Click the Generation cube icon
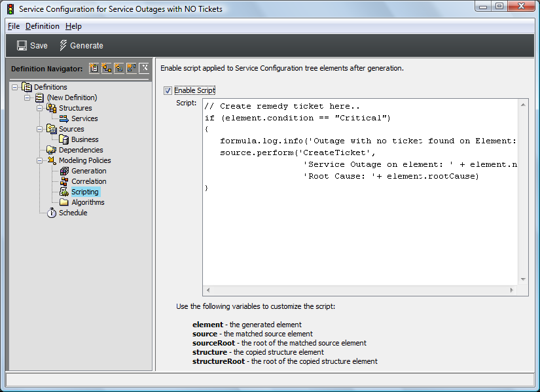This screenshot has width=540, height=392. pyautogui.click(x=64, y=171)
